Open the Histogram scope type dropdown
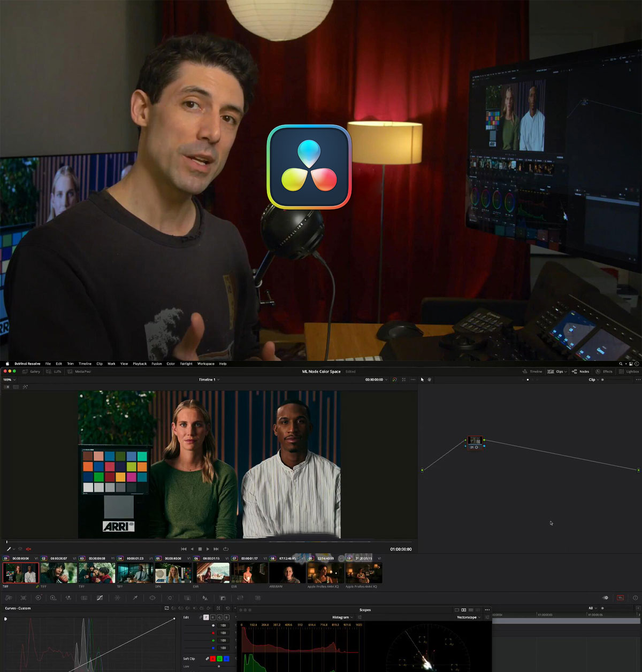642x672 pixels. (342, 617)
